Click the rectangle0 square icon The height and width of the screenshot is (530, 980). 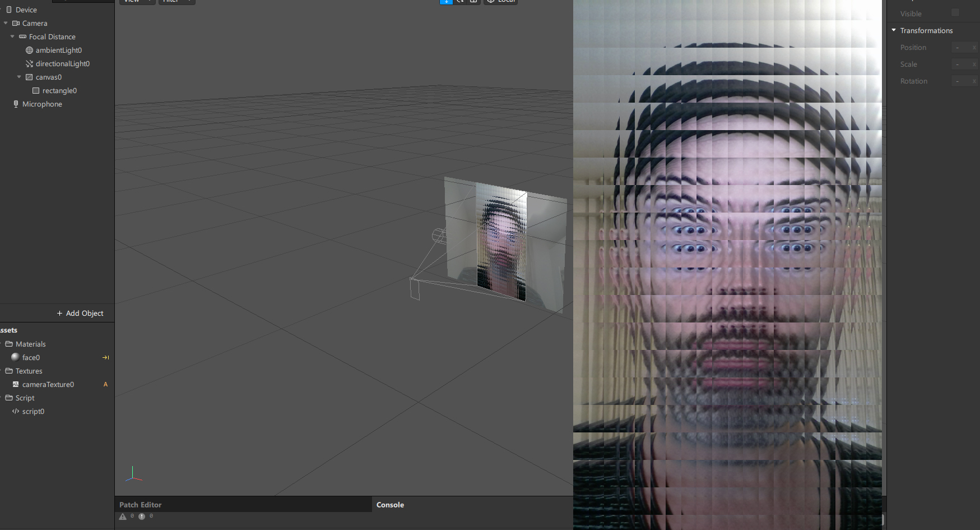(x=36, y=90)
